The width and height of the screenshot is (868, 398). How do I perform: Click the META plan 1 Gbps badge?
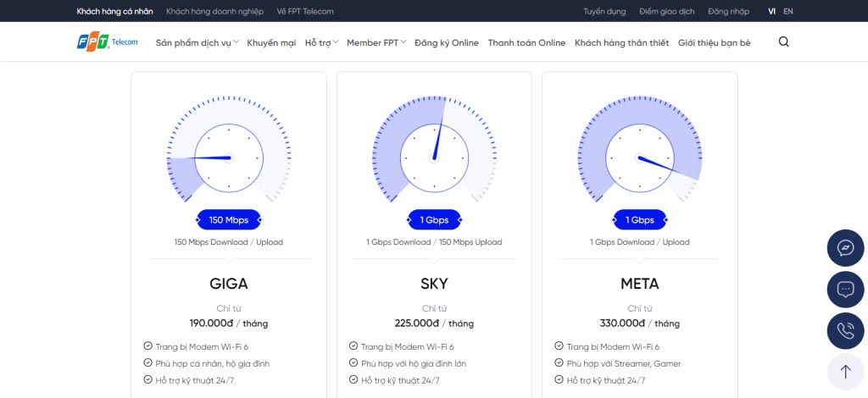pyautogui.click(x=639, y=220)
